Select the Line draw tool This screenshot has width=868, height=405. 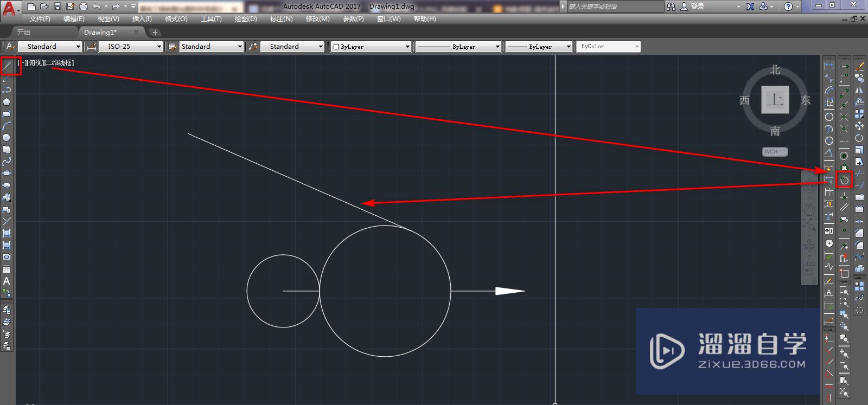[x=7, y=66]
